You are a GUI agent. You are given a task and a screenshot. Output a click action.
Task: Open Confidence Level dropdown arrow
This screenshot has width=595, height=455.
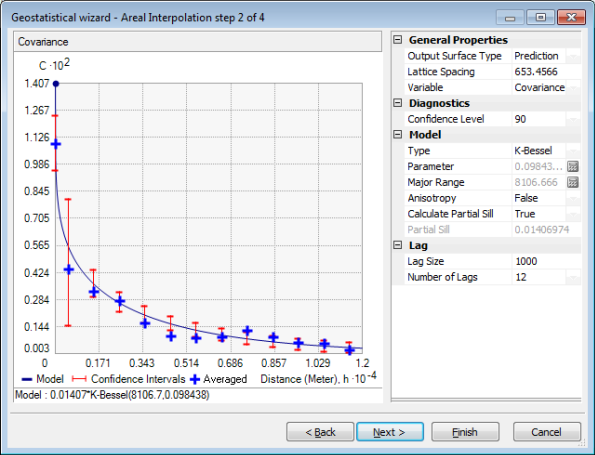point(573,119)
